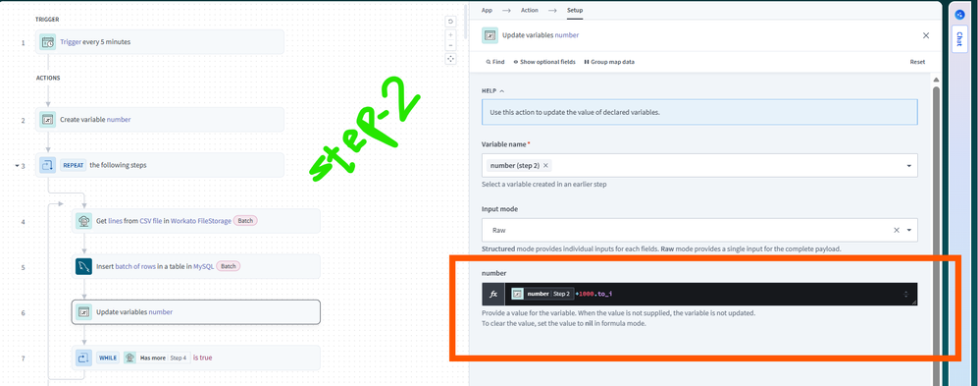Click the MySQL icon in step 5
This screenshot has width=980, height=386.
point(83,266)
